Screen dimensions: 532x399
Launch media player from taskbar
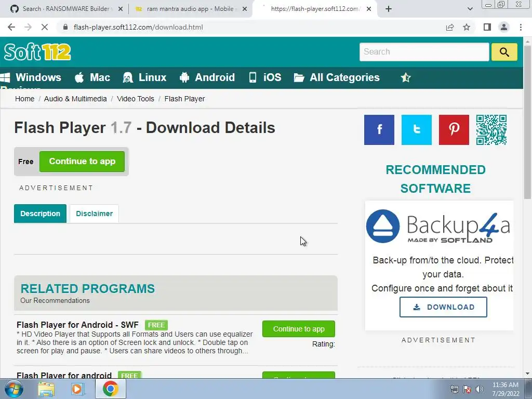[77, 389]
